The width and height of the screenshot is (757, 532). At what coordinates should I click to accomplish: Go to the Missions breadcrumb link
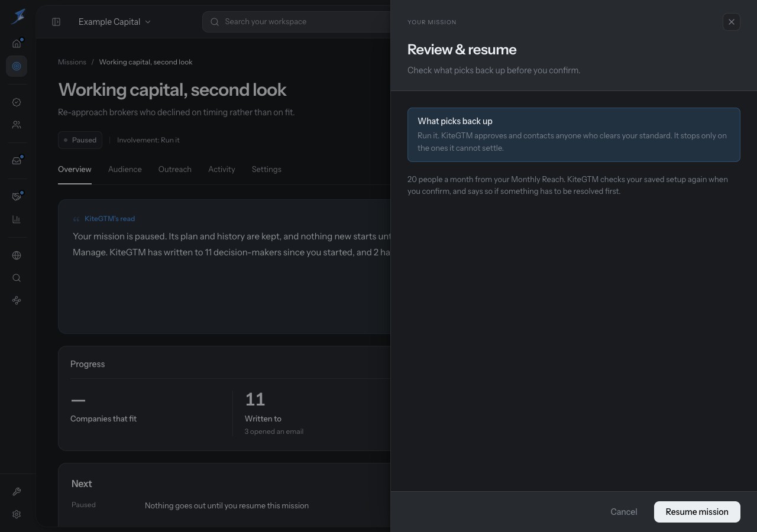(72, 62)
